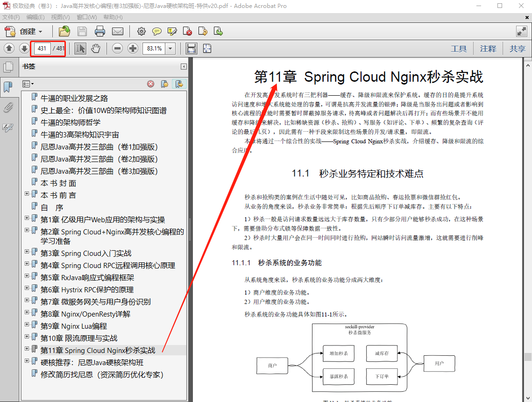Open bookmark 牛逼的架构师哲学
The width and height of the screenshot is (532, 402).
pos(70,122)
